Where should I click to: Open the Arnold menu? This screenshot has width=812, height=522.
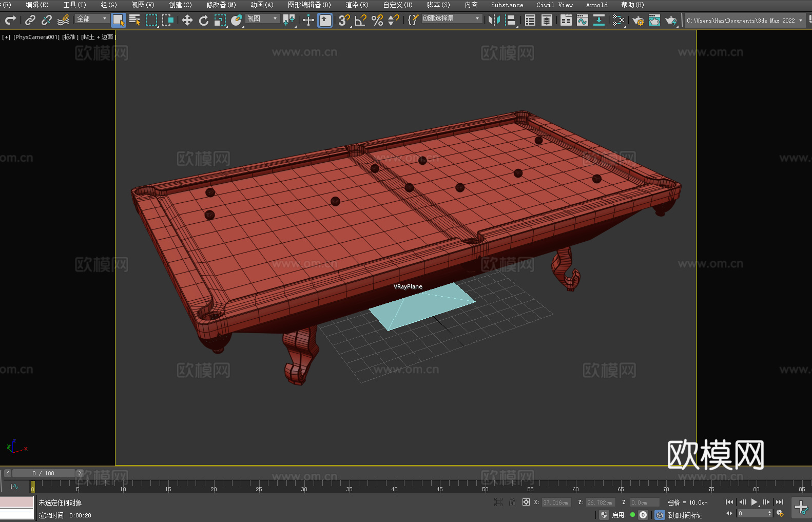pos(596,5)
